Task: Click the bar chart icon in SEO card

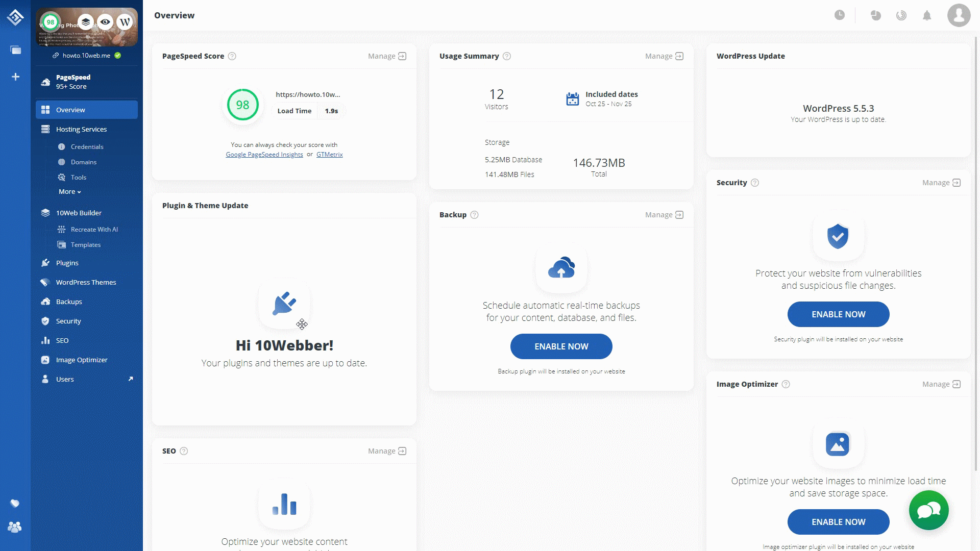Action: tap(284, 504)
